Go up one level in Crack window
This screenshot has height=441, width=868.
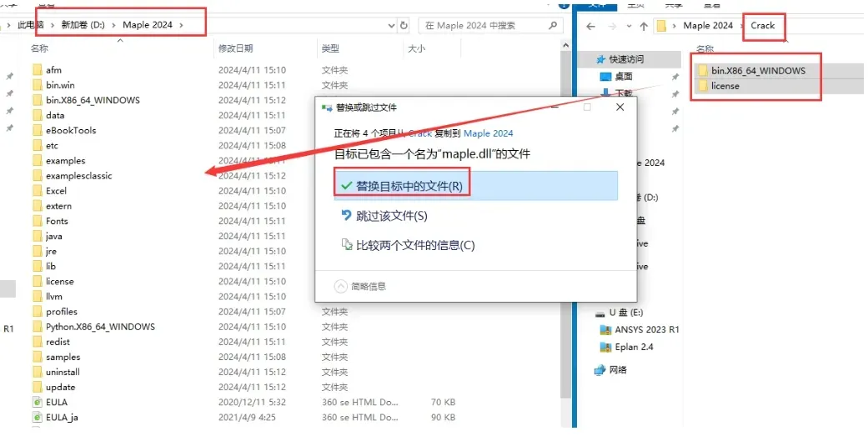[643, 26]
